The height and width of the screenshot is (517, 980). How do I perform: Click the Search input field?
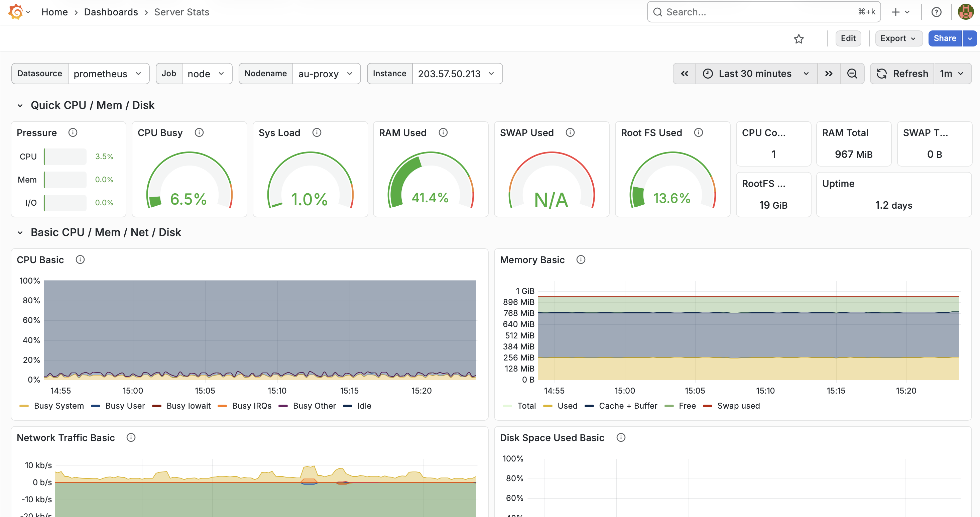click(757, 12)
